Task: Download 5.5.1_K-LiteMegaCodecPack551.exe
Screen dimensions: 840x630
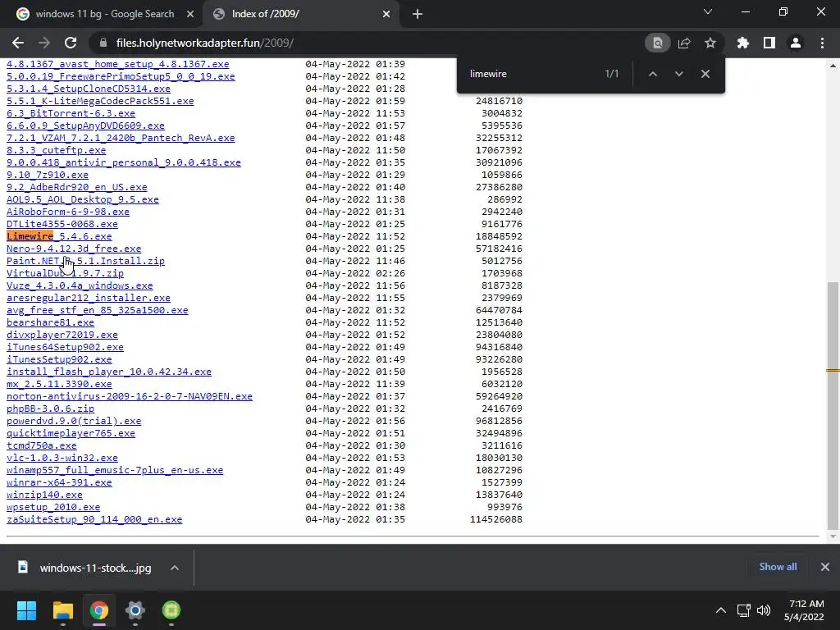Action: [x=100, y=101]
